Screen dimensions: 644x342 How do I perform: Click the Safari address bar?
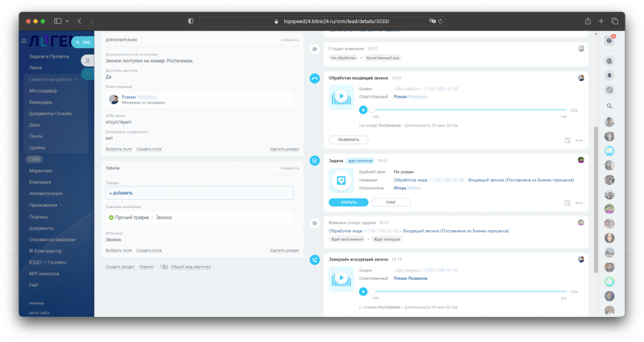(x=323, y=21)
